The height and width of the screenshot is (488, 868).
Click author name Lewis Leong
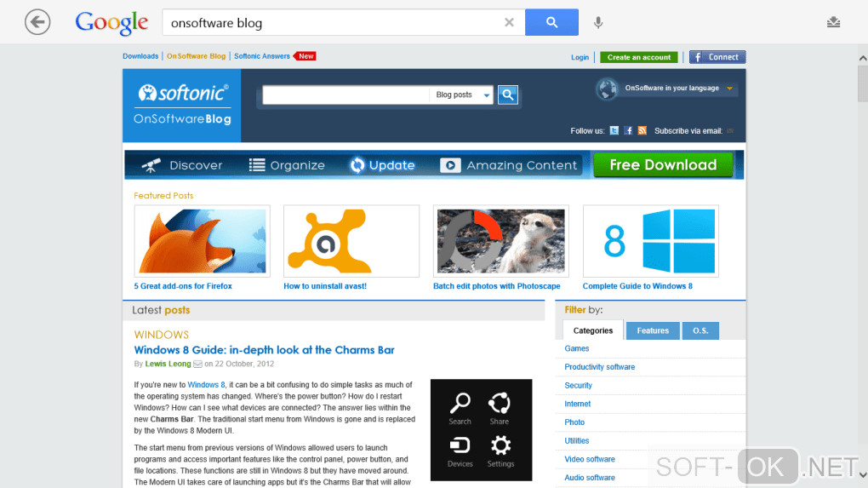168,364
